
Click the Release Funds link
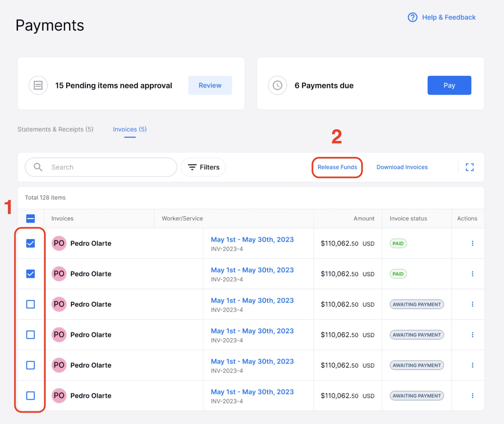pos(337,167)
